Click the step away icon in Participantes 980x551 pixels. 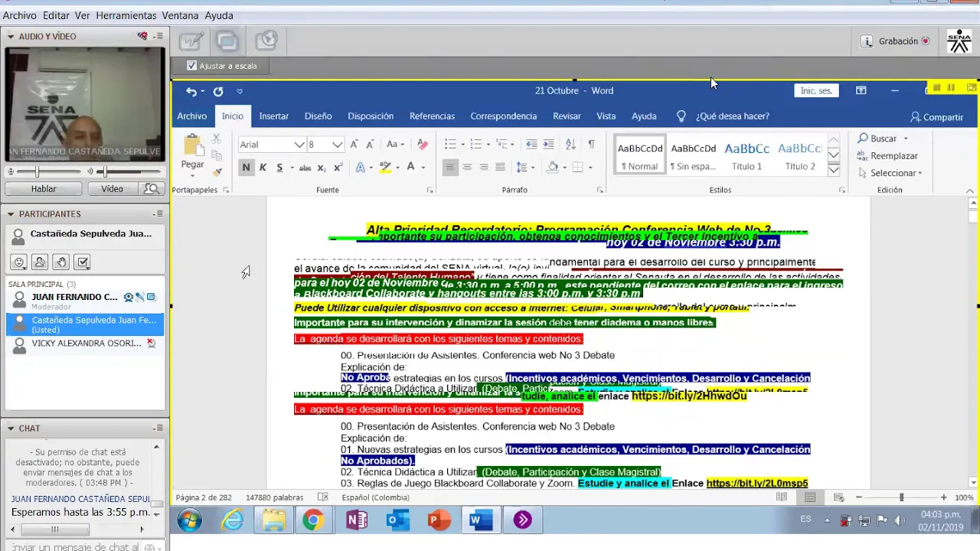click(x=41, y=262)
